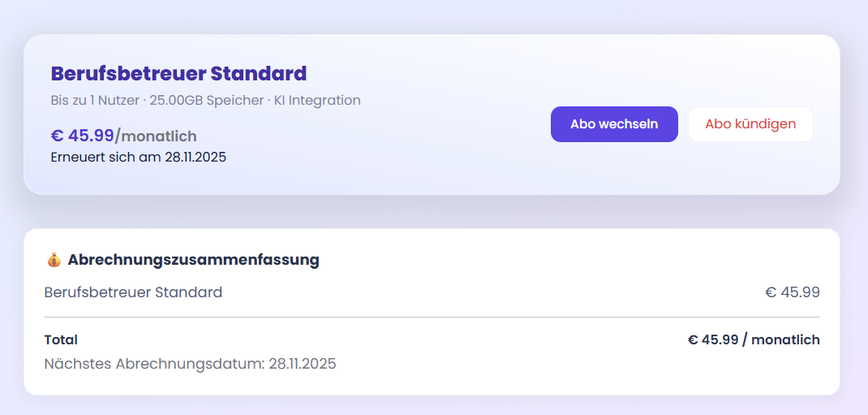Click the € 45.99 line item amount

792,292
